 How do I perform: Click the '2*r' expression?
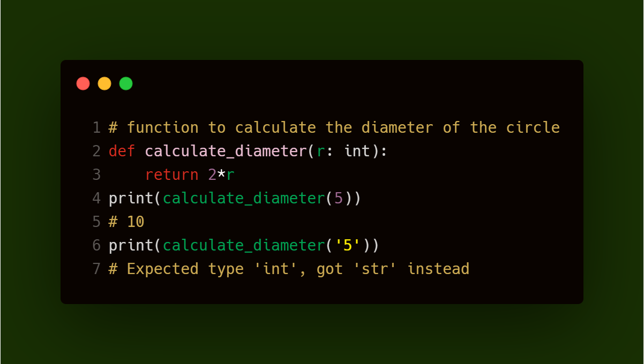221,175
